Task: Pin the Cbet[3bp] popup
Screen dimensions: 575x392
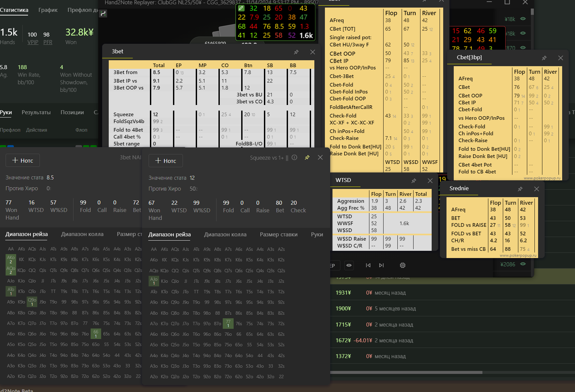Action: coord(544,58)
